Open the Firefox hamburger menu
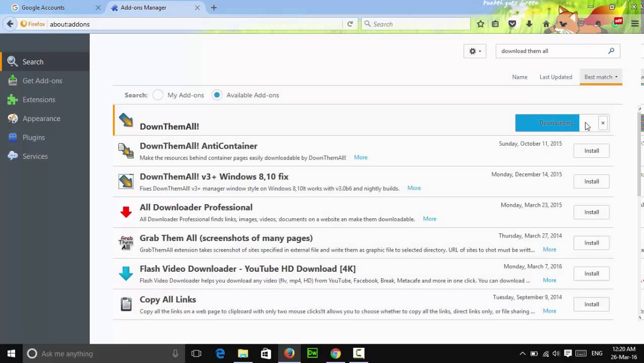Viewport: 644px width, 363px height. click(x=634, y=24)
